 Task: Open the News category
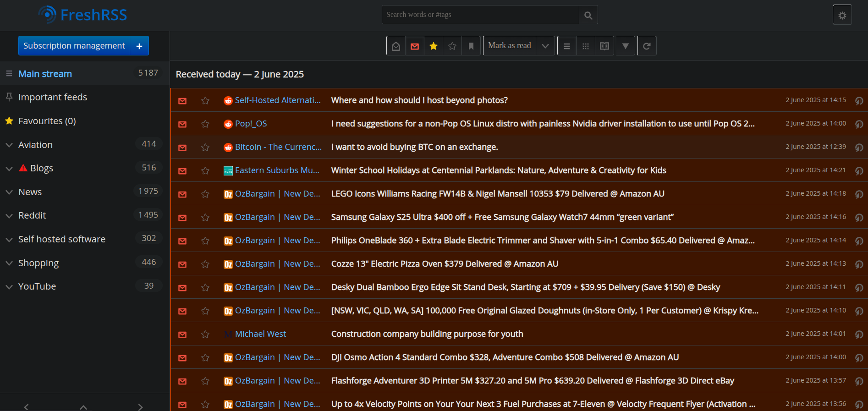click(30, 192)
